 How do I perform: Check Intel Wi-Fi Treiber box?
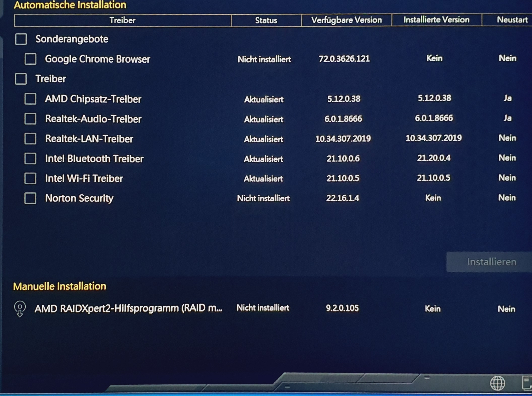pyautogui.click(x=30, y=178)
